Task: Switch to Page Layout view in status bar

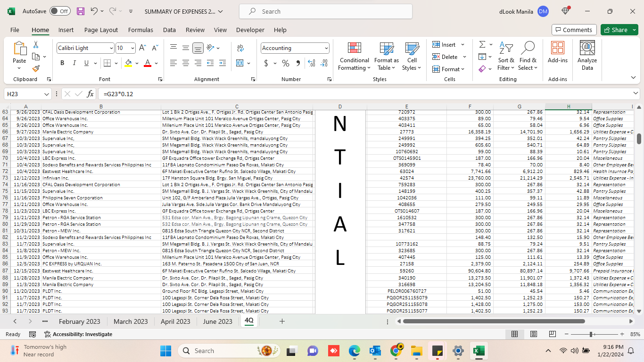Action: point(534,334)
